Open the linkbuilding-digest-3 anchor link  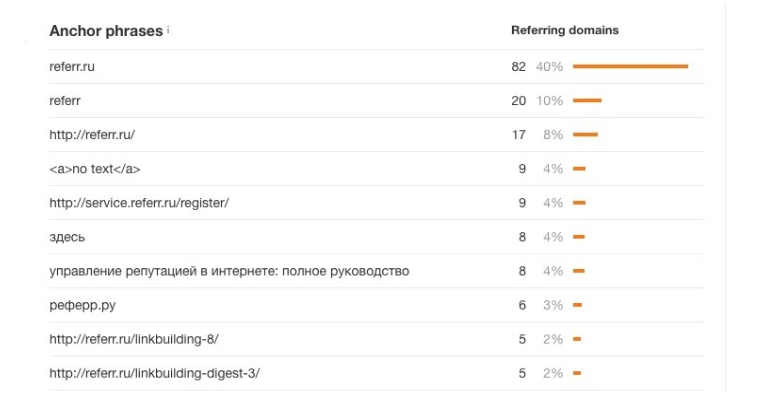pyautogui.click(x=154, y=373)
